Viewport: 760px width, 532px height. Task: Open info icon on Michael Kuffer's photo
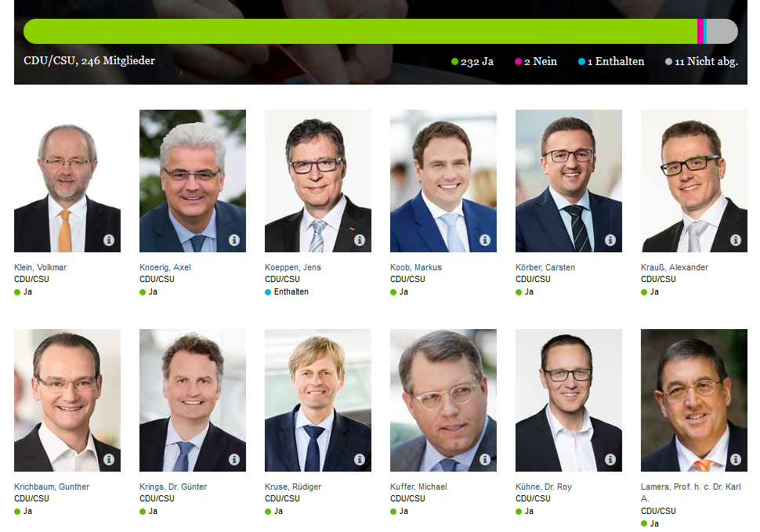485,459
